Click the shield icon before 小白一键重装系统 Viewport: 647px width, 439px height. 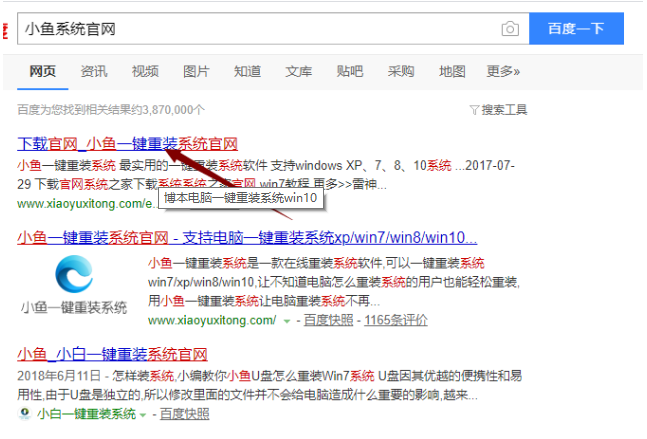pos(22,414)
